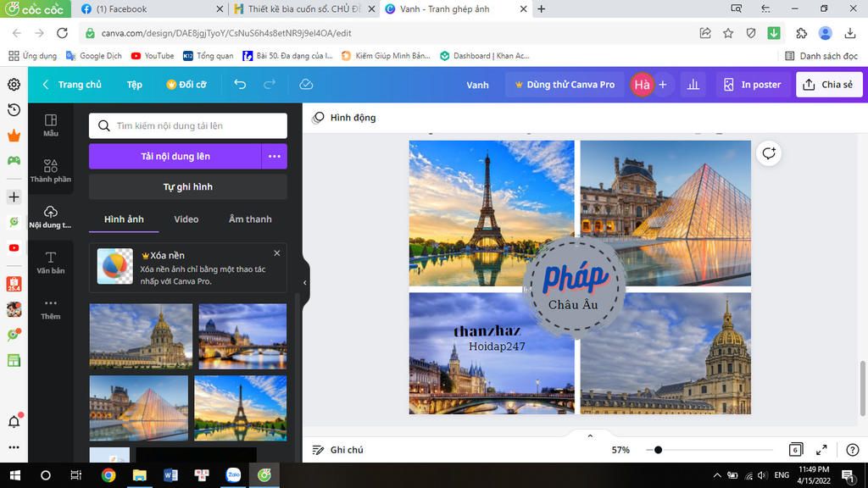
Task: Select the Louvre pyramid upload thumbnail
Action: pyautogui.click(x=138, y=408)
